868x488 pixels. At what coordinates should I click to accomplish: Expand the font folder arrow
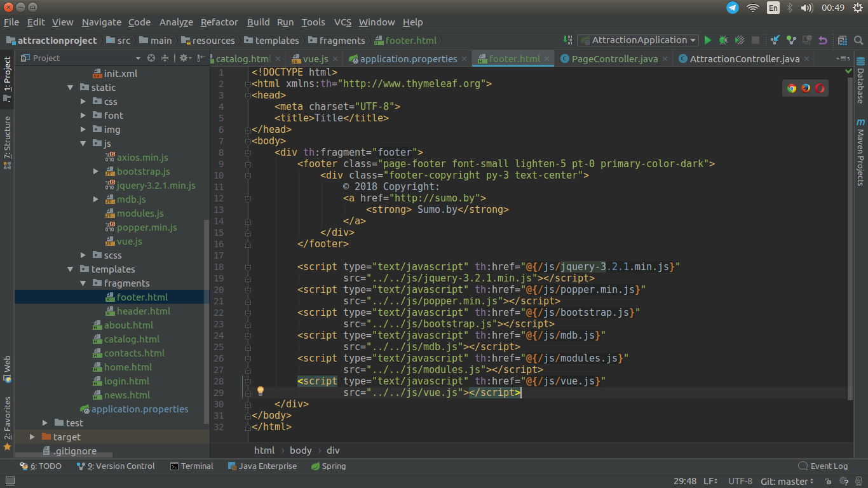click(x=83, y=116)
